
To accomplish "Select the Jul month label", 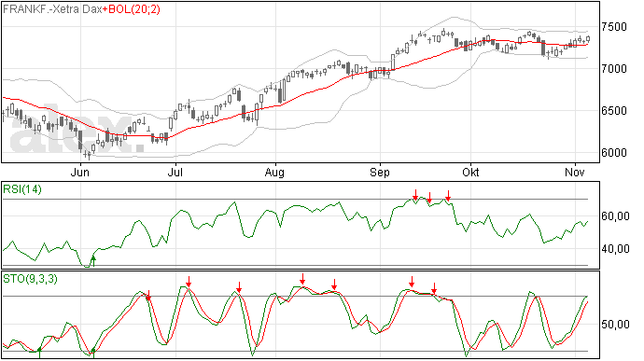I will click(175, 172).
